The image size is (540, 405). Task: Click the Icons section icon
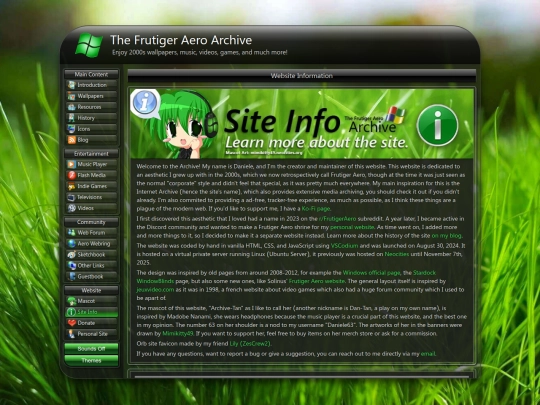point(71,129)
